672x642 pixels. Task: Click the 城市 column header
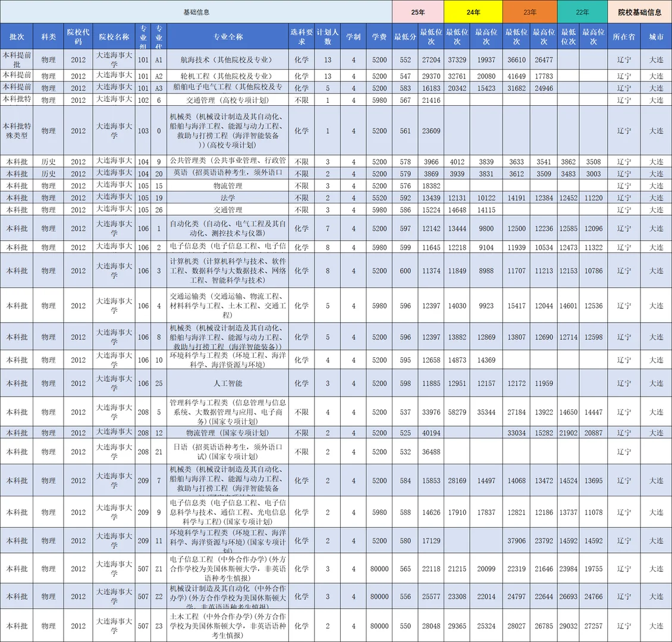click(656, 36)
